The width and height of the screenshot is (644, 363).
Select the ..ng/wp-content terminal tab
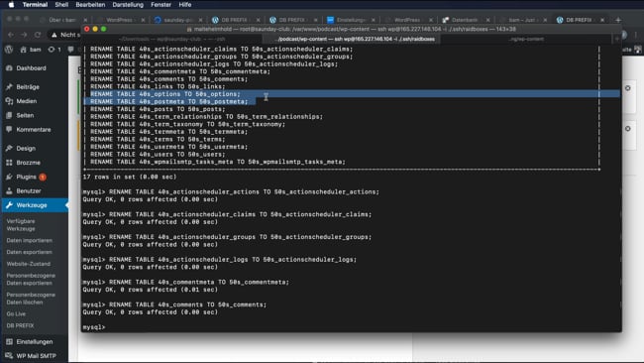click(526, 39)
